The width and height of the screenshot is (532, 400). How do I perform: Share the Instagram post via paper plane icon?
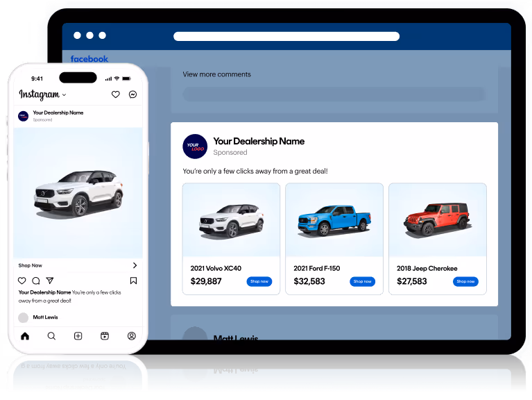click(x=50, y=281)
